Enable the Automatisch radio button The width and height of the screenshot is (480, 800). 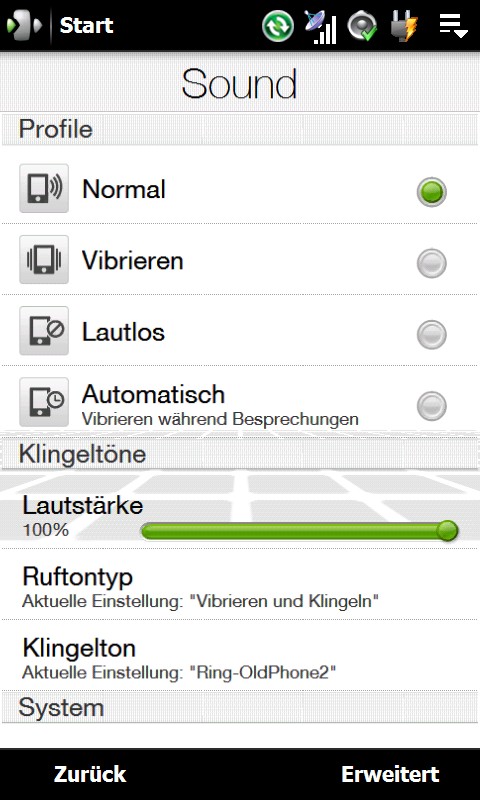(x=432, y=406)
